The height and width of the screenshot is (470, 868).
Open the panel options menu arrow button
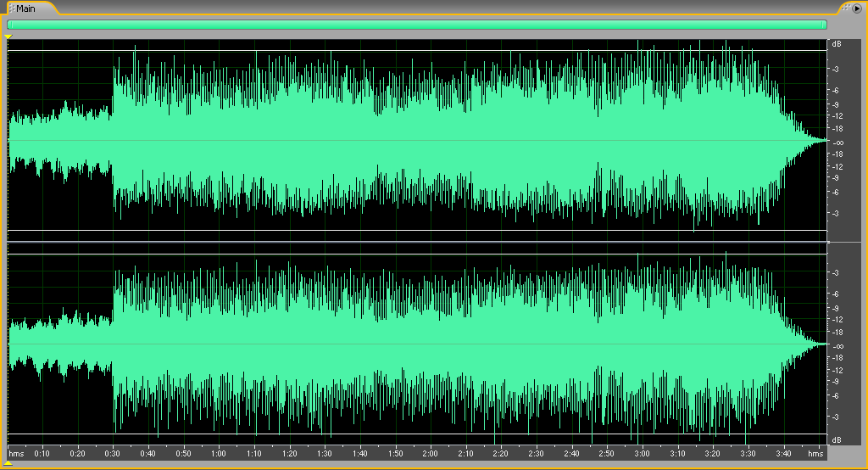point(856,8)
